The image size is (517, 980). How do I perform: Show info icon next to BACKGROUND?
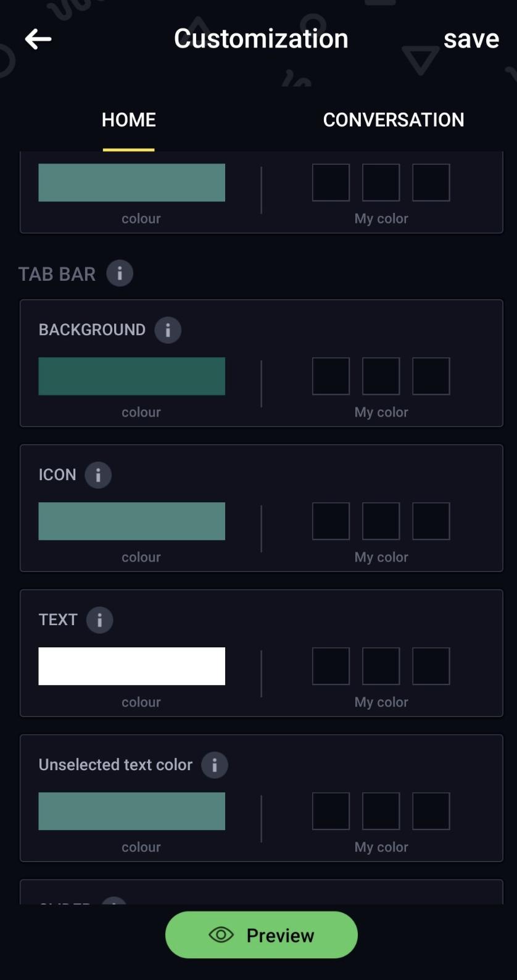click(x=168, y=330)
